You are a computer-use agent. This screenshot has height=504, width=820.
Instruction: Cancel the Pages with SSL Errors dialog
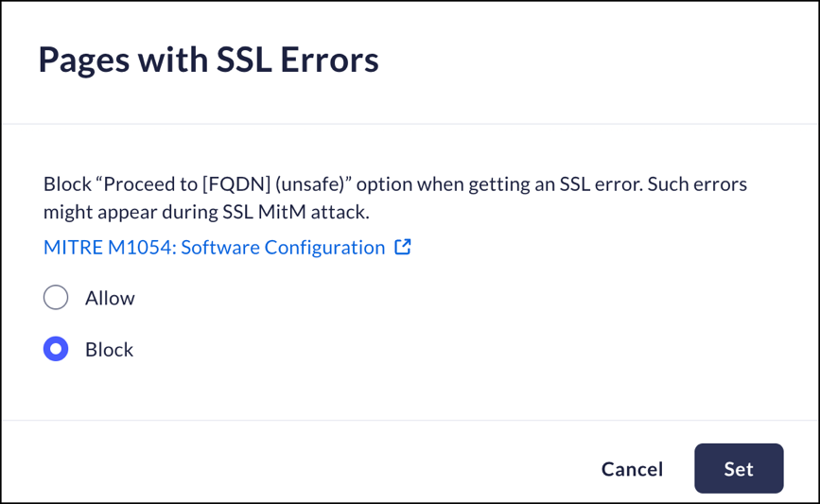pos(632,469)
